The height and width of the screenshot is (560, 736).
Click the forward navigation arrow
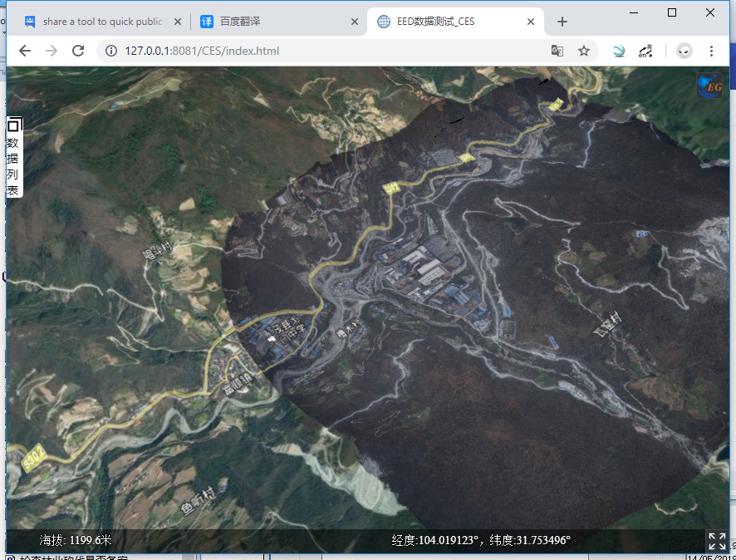(52, 51)
